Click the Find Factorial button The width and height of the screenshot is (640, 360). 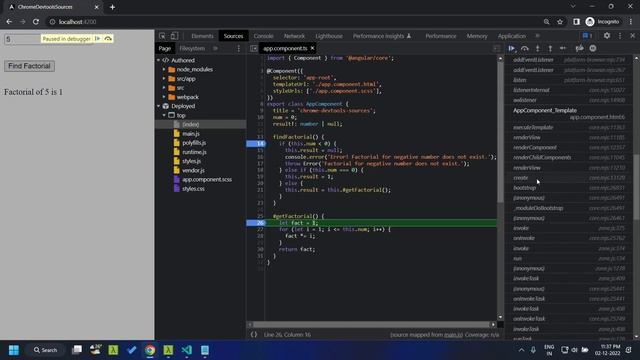pyautogui.click(x=29, y=66)
